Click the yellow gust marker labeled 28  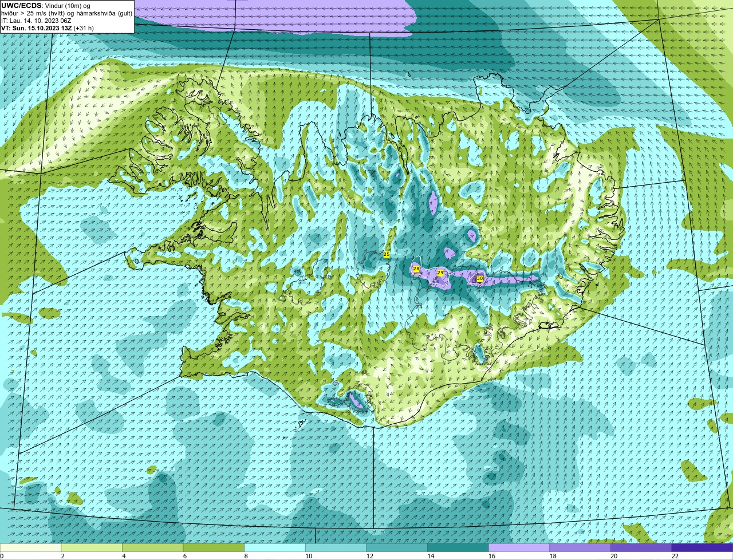[416, 269]
